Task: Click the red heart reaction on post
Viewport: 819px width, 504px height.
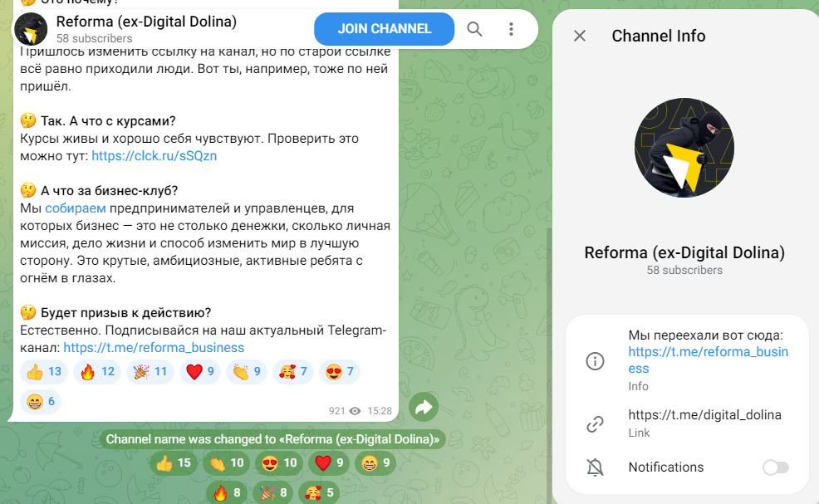Action: click(x=200, y=372)
